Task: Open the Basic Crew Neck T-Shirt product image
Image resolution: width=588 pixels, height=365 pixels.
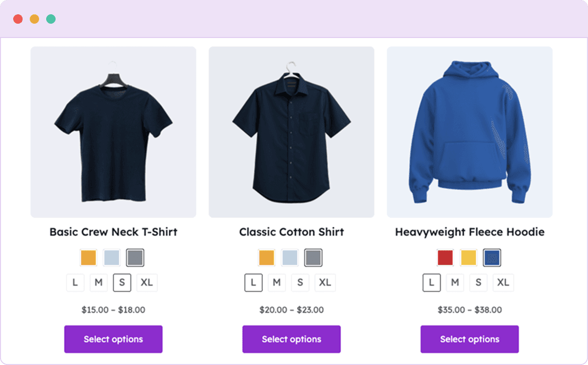Action: [113, 132]
